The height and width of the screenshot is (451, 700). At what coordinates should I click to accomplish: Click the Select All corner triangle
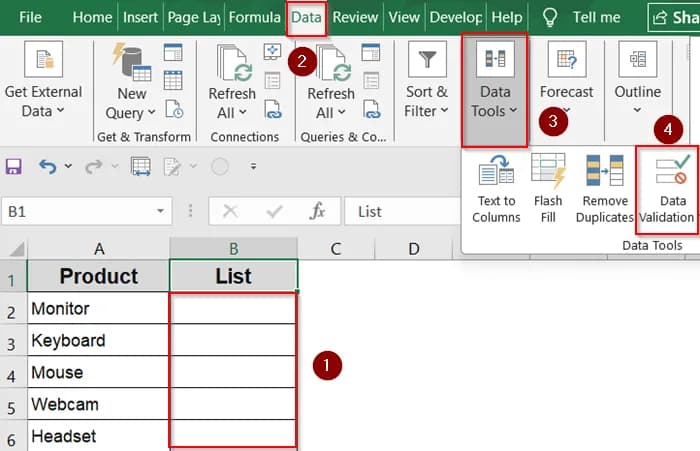16,249
